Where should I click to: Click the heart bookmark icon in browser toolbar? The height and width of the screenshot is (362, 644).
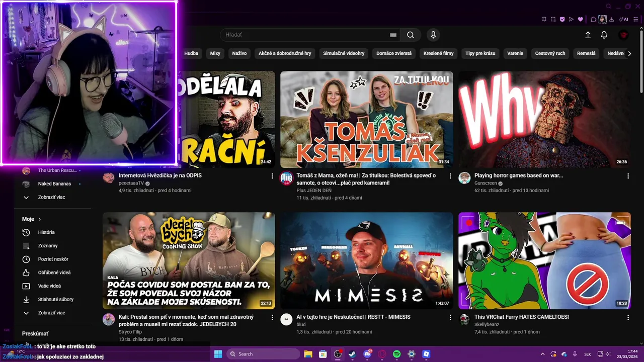tap(580, 19)
